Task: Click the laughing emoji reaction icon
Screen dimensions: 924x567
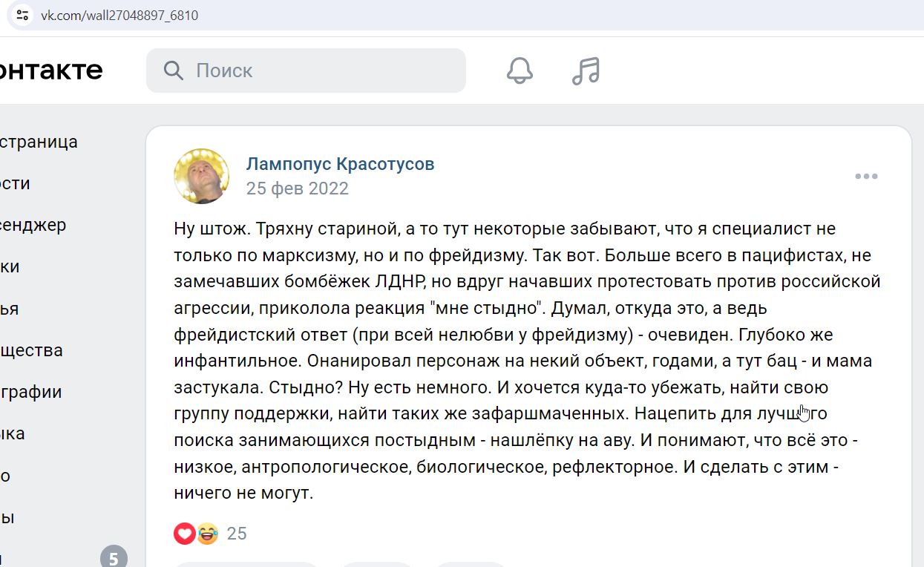Action: pos(207,533)
